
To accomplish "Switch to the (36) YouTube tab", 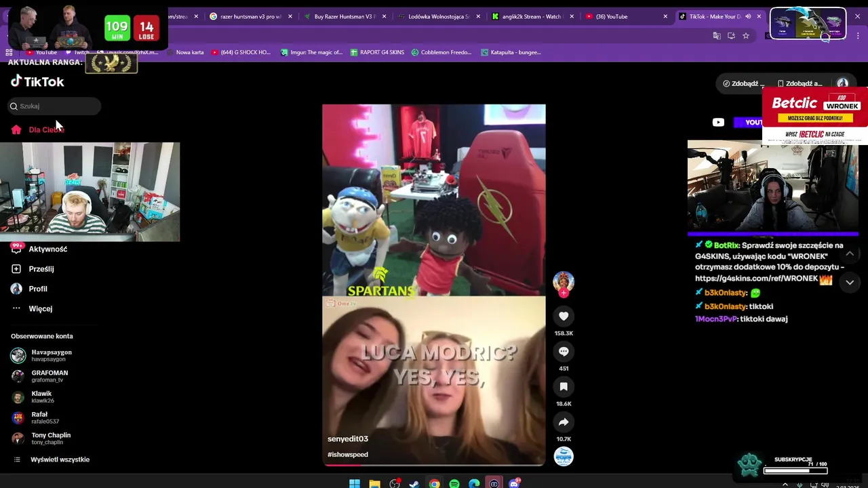I will 625,16.
